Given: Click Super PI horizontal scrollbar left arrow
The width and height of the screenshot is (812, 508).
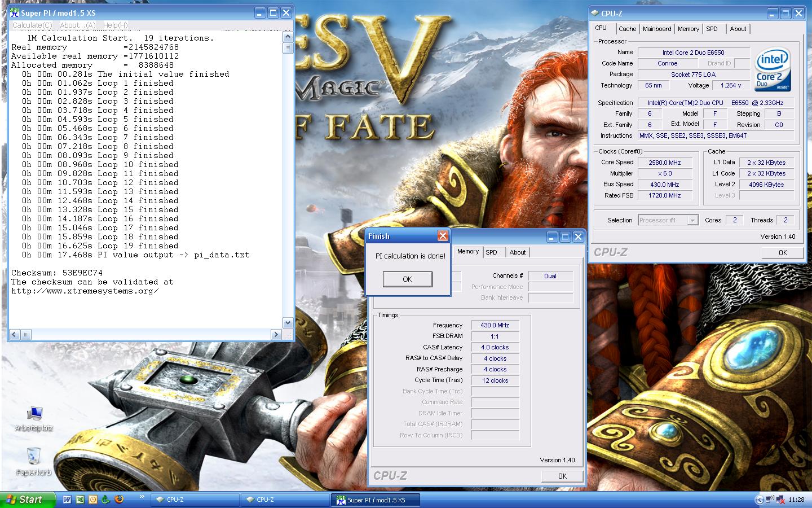Looking at the screenshot, I should click(x=15, y=334).
